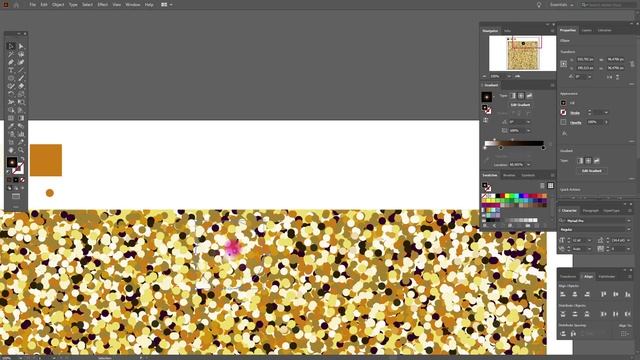Select the brown middle gradient stop
The height and width of the screenshot is (360, 640).
(x=501, y=147)
